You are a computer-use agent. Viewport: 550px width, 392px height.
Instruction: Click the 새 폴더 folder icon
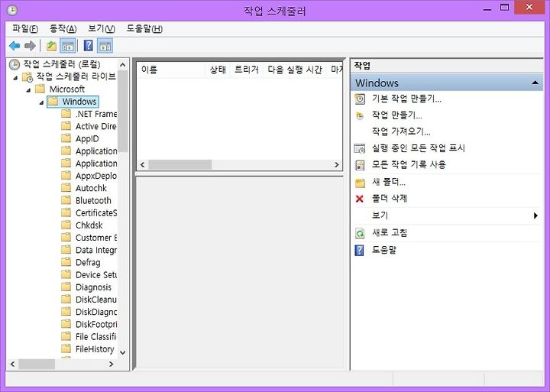[x=360, y=183]
